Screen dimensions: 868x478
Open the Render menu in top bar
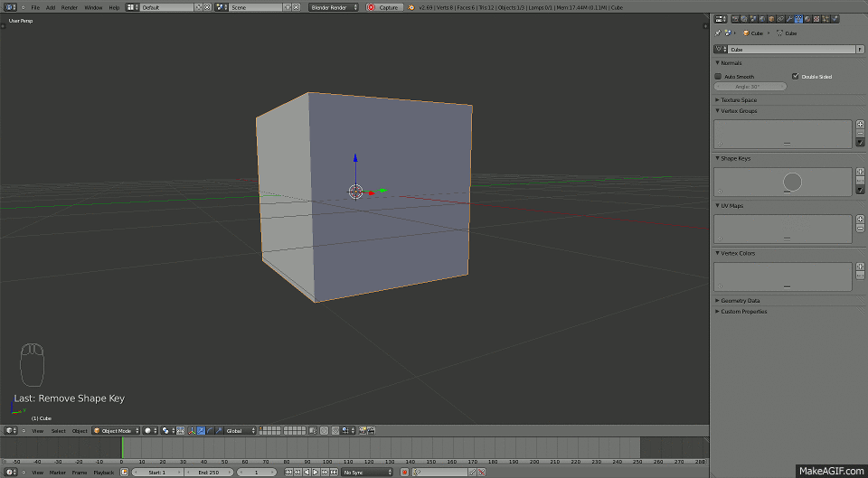coord(69,7)
